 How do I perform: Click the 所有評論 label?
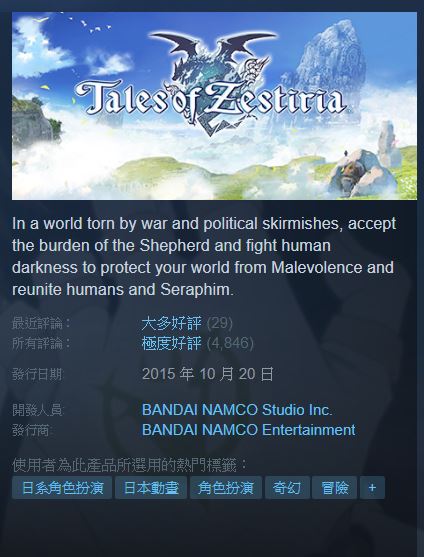42,343
